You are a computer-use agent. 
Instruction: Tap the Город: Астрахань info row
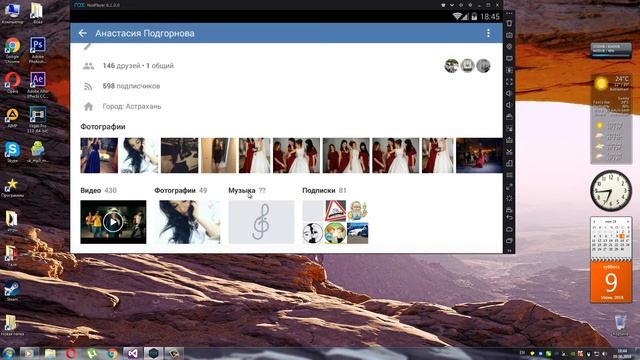(132, 107)
